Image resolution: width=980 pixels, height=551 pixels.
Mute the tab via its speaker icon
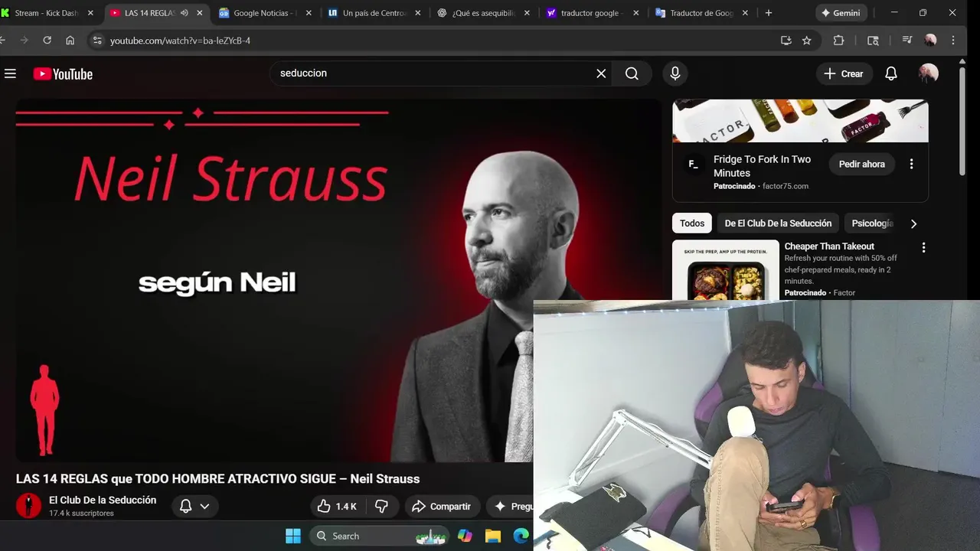(184, 13)
